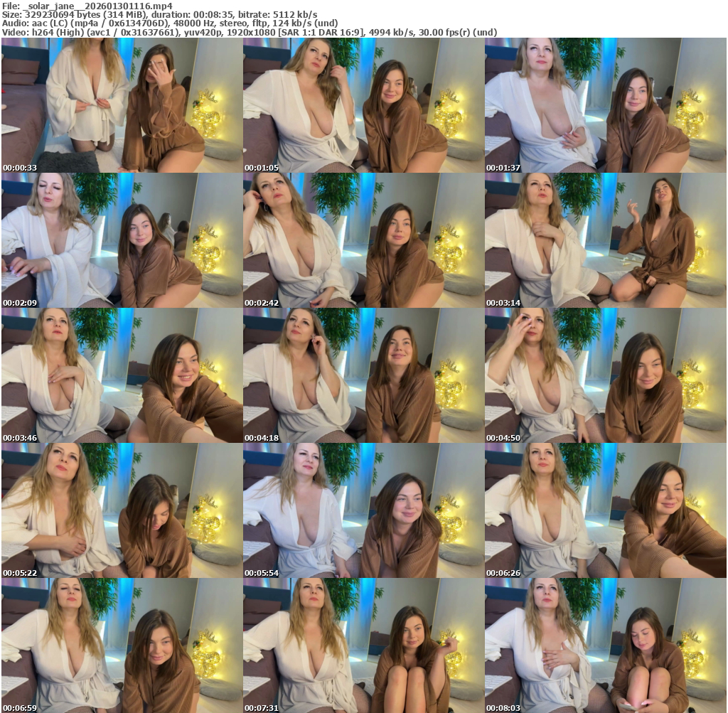Open the thumbnail stamped 00:05:54
728x713 pixels.
(x=364, y=510)
